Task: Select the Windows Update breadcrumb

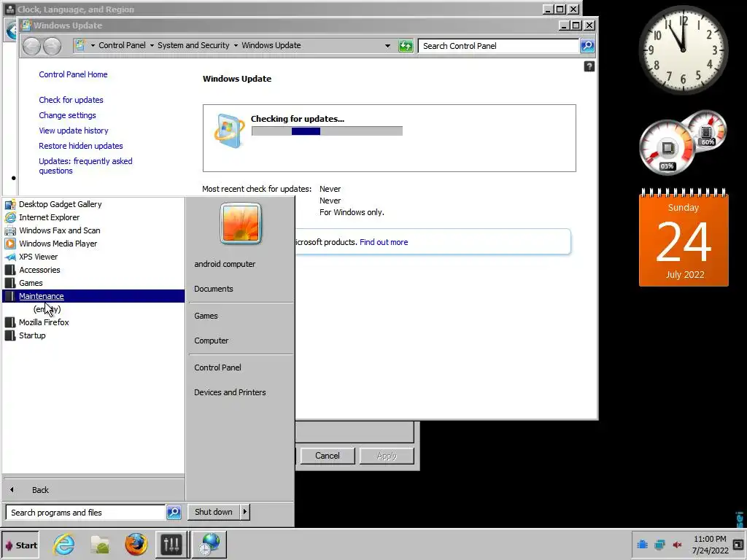Action: point(271,45)
